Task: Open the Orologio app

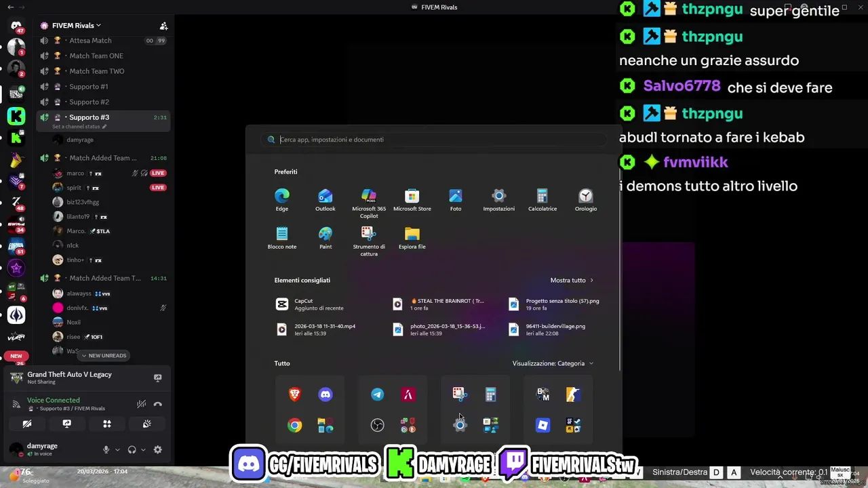Action: click(586, 200)
